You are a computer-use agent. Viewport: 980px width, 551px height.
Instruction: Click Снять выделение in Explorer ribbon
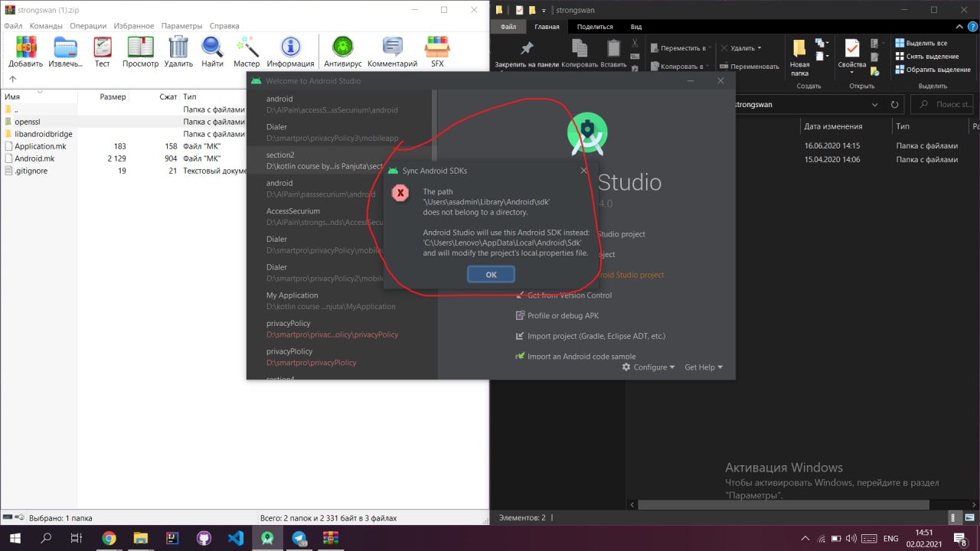pyautogui.click(x=926, y=57)
